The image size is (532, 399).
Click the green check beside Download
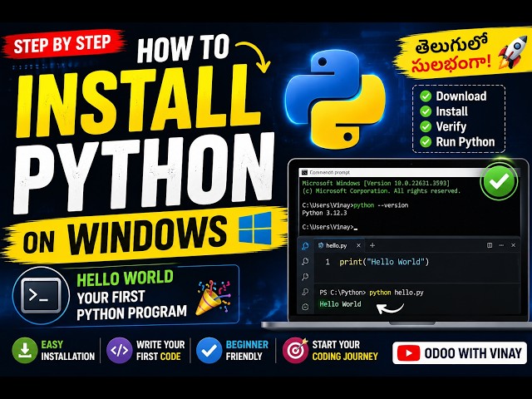(x=426, y=96)
